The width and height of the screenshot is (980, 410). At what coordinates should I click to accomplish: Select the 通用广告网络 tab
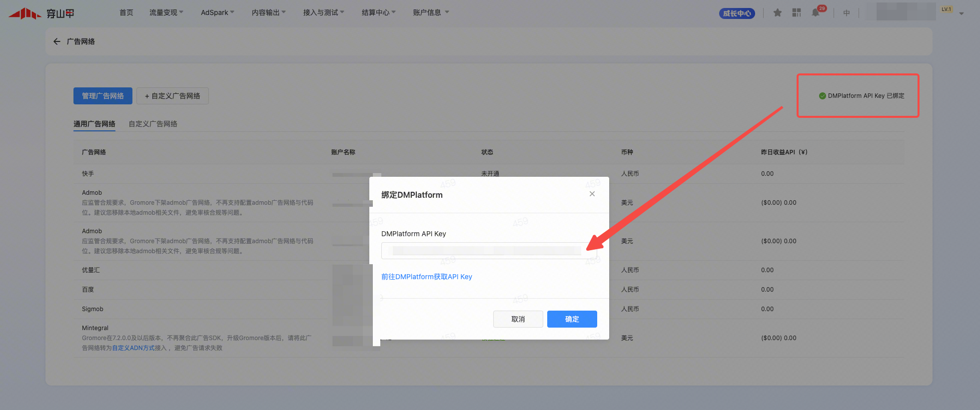tap(94, 124)
